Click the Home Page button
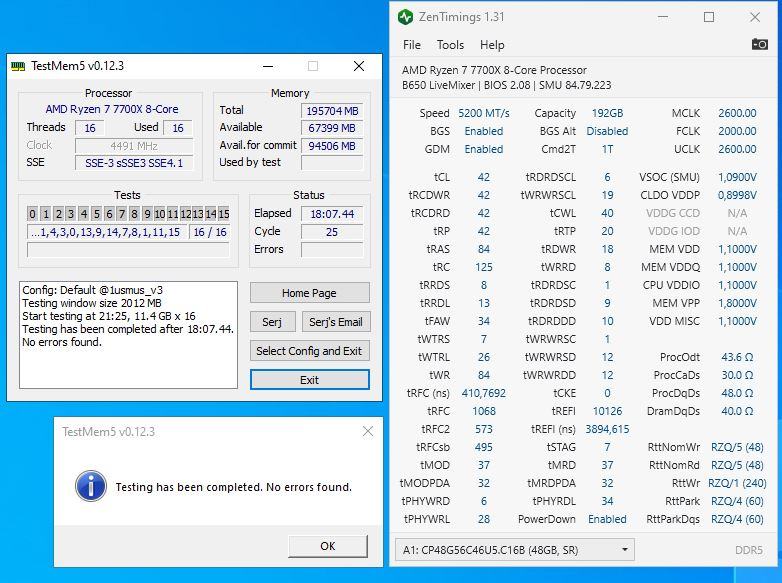The width and height of the screenshot is (782, 583). (309, 293)
